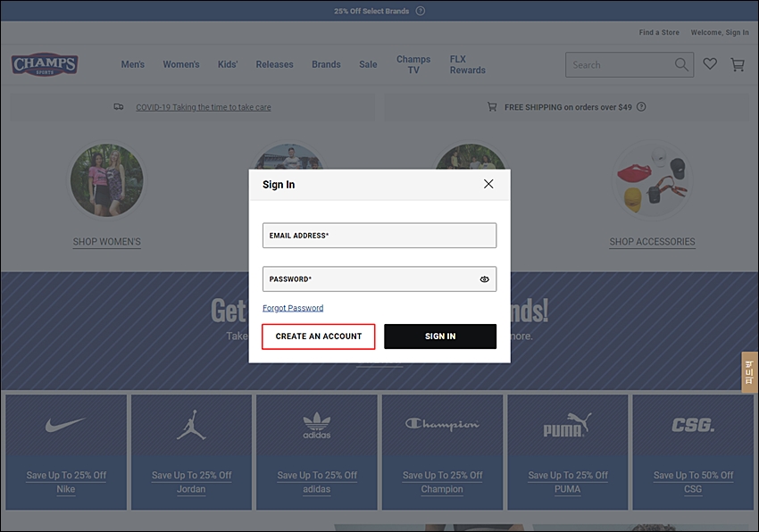The width and height of the screenshot is (759, 532).
Task: Open Save Up To 25% Off adidas link
Action: [317, 482]
